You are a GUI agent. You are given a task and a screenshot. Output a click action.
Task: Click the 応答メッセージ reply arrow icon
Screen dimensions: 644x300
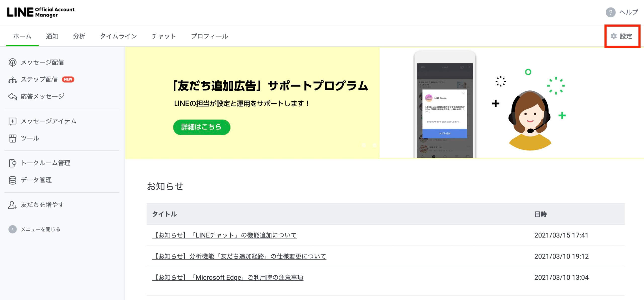pos(12,96)
